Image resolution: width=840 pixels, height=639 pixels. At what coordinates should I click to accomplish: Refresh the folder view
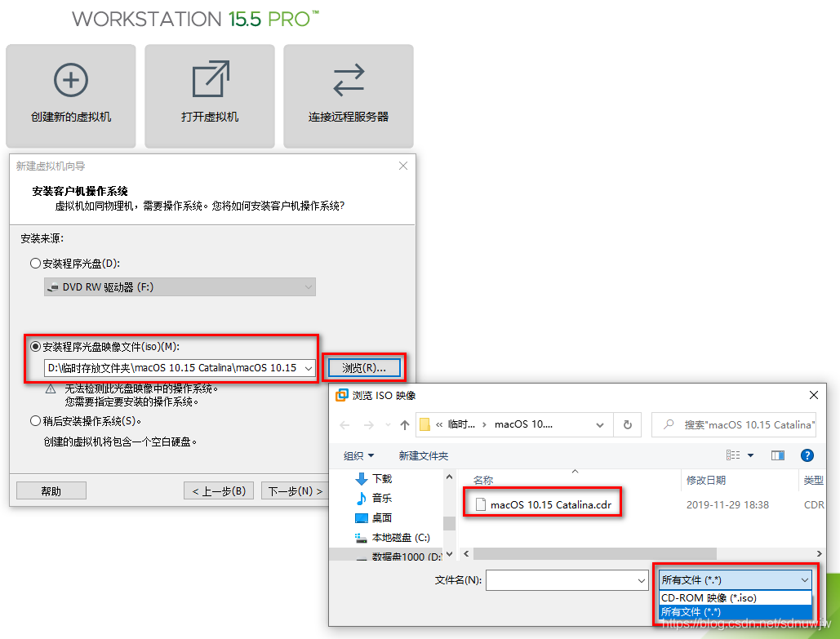click(x=627, y=425)
